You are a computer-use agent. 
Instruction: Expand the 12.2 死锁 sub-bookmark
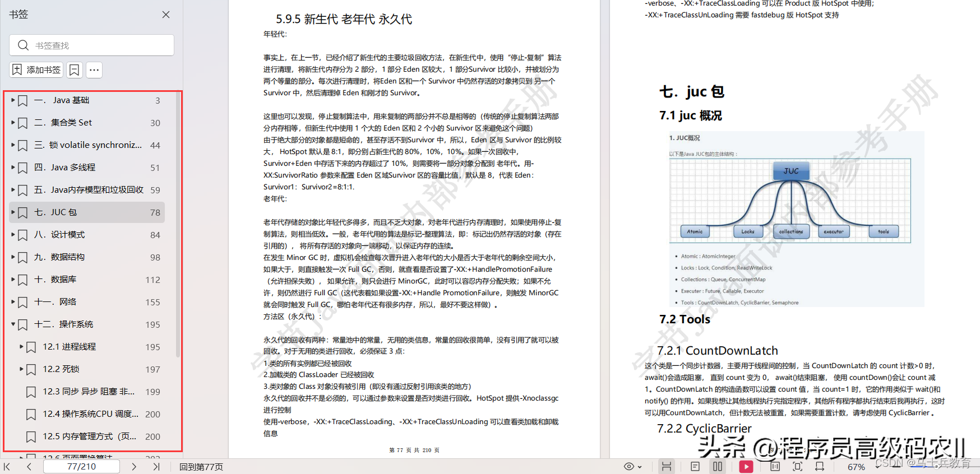(22, 369)
